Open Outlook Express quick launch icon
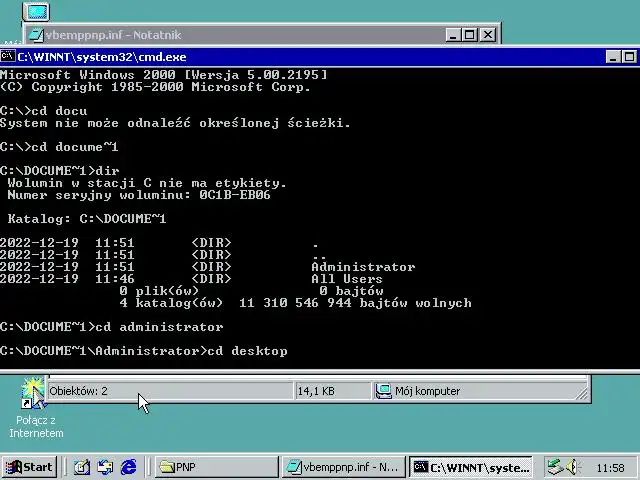This screenshot has height=480, width=640. [x=105, y=467]
